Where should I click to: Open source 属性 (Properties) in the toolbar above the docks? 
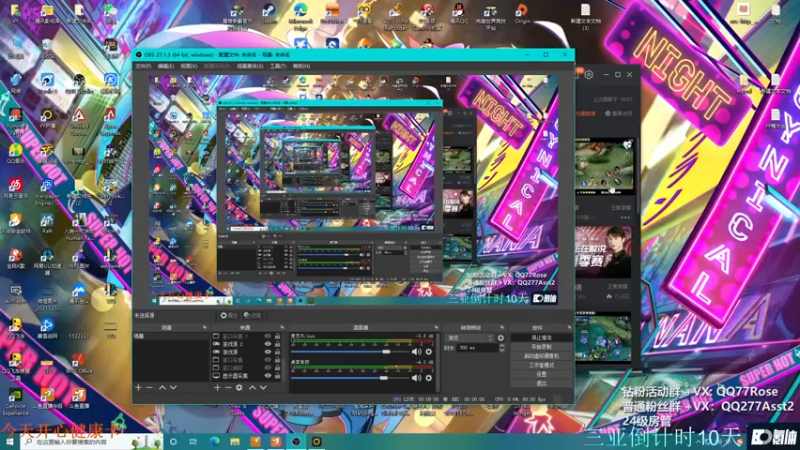tap(229, 315)
